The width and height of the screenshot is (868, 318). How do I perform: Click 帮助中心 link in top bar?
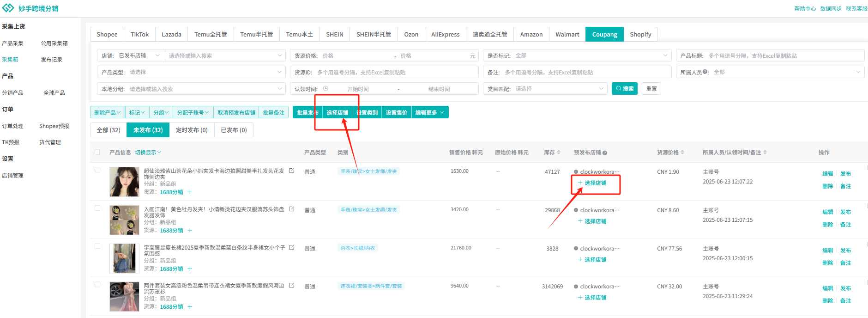(x=805, y=9)
